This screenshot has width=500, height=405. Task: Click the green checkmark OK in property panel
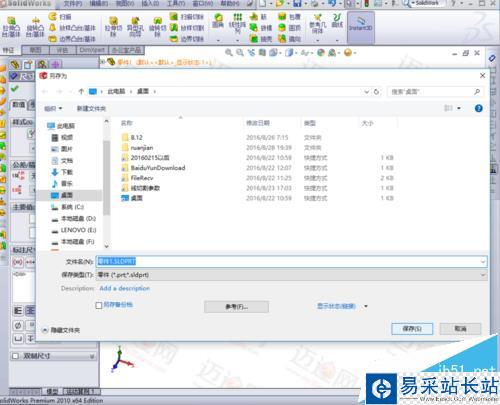15,89
